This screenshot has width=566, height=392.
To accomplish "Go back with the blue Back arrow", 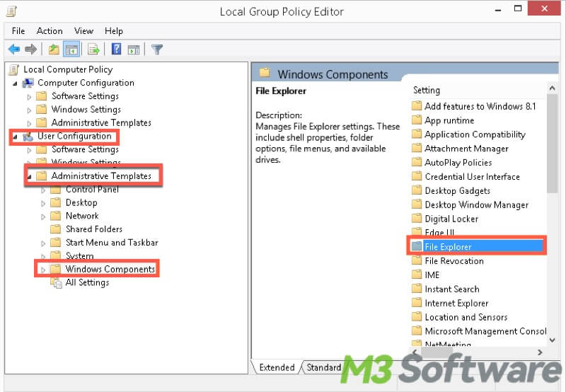I will (14, 49).
